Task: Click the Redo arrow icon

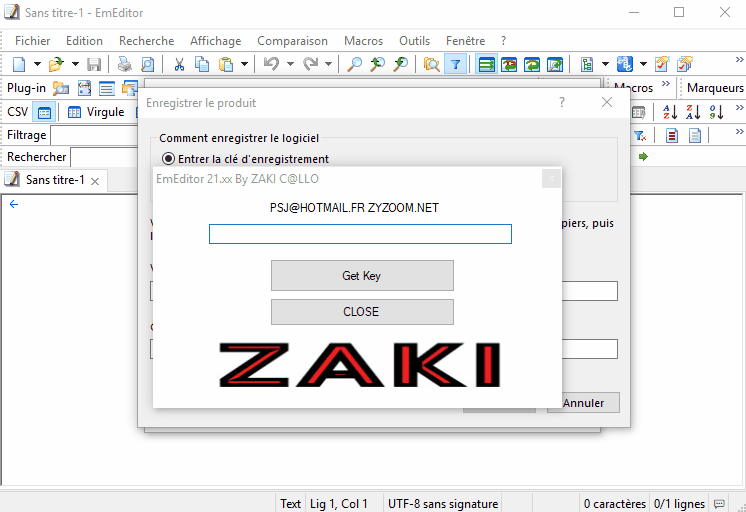Action: tap(310, 64)
